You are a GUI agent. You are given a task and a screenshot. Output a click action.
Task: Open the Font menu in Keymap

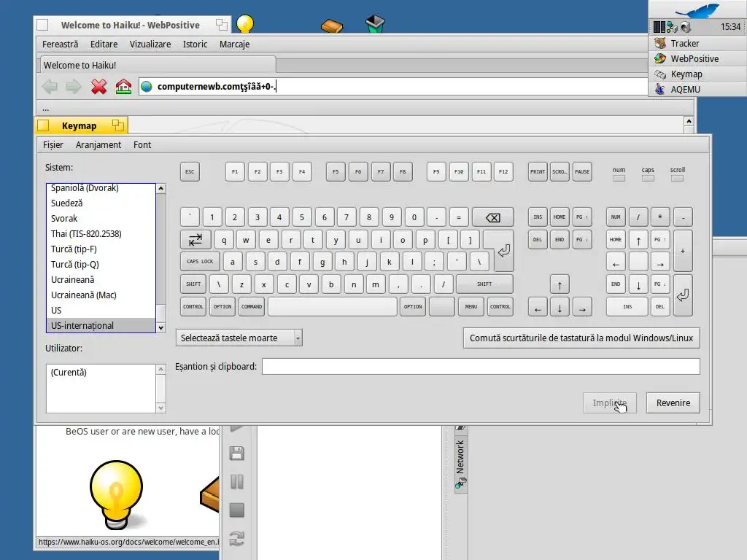point(142,145)
